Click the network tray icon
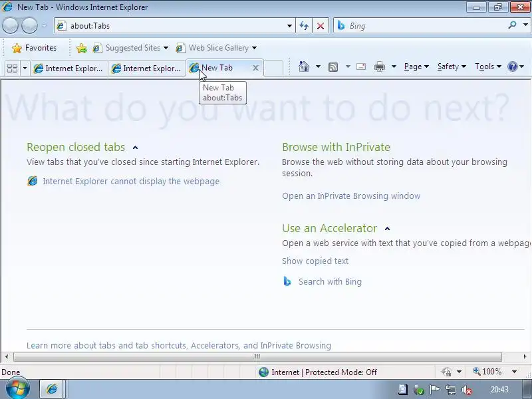Image resolution: width=532 pixels, height=399 pixels. tap(451, 390)
